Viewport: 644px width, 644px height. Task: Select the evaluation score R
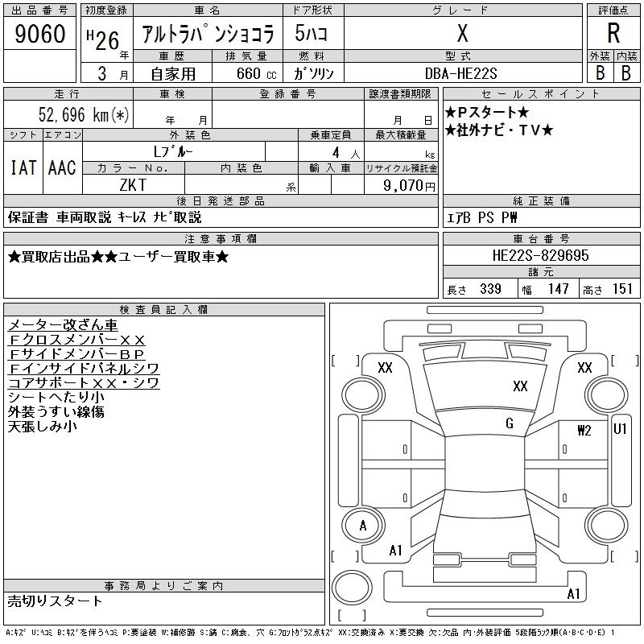(x=613, y=33)
